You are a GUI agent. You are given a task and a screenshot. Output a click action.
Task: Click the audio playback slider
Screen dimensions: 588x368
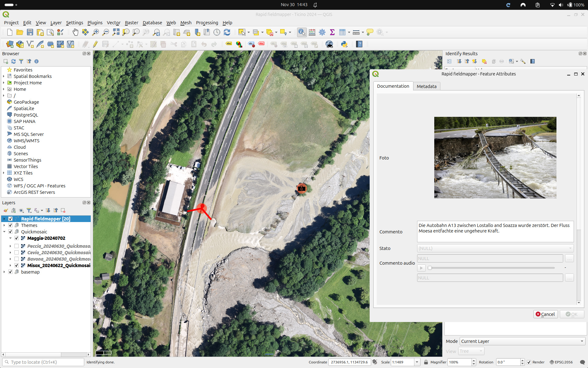(x=492, y=268)
